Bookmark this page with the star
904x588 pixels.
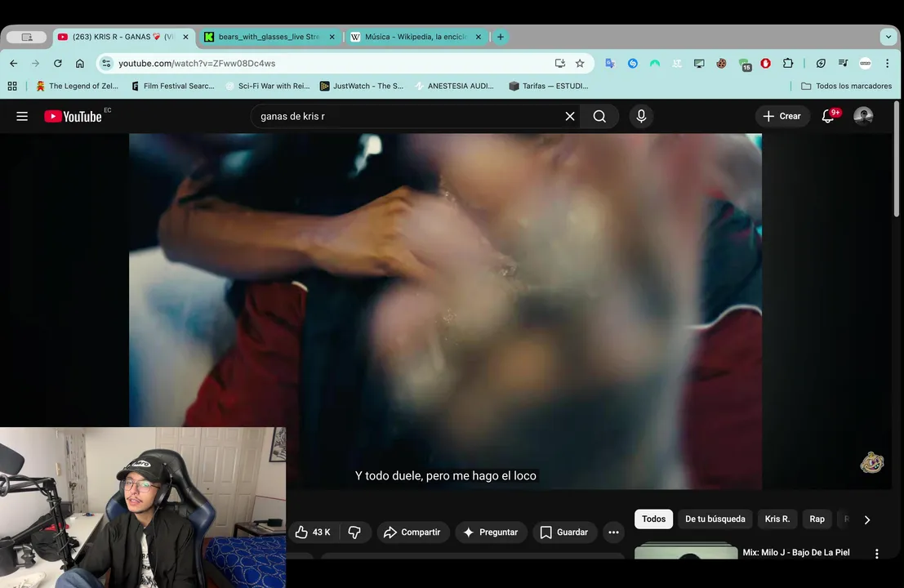pyautogui.click(x=580, y=64)
